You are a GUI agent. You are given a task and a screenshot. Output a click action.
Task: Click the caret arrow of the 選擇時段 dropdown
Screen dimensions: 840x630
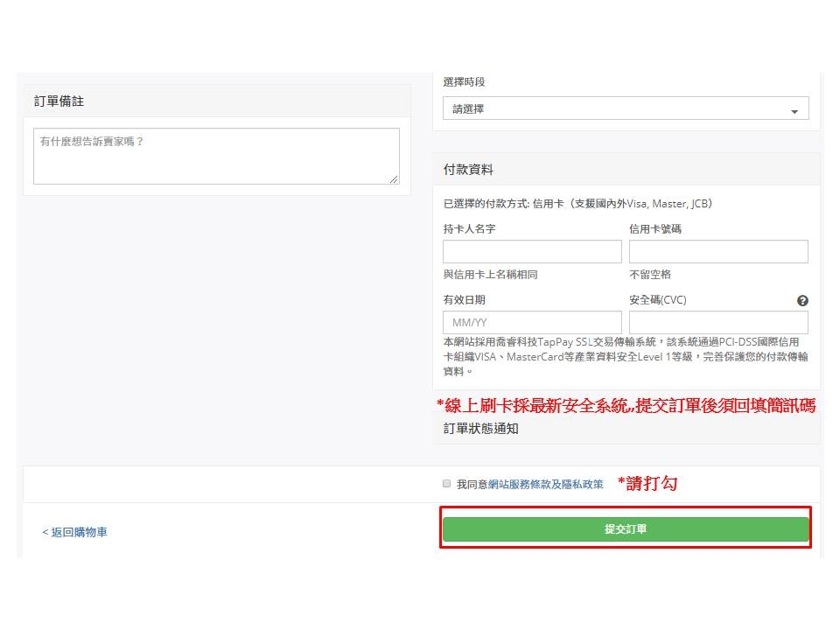click(x=794, y=111)
